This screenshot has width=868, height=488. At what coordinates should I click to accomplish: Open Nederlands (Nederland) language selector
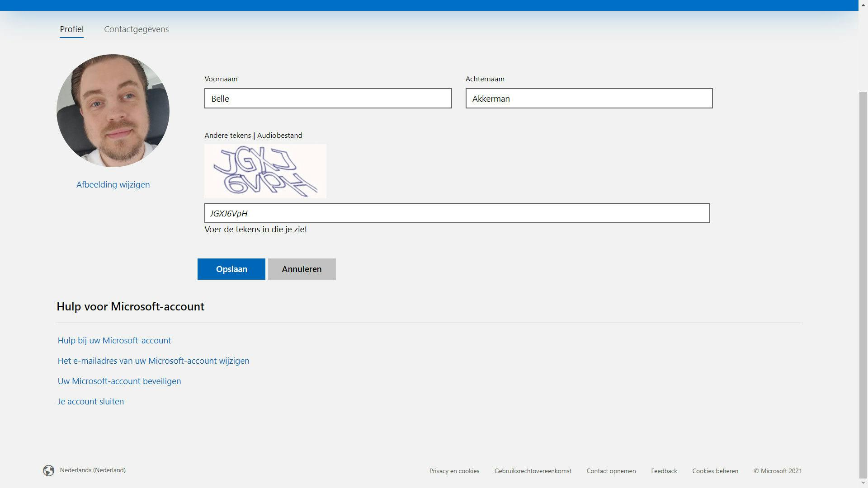click(x=93, y=470)
